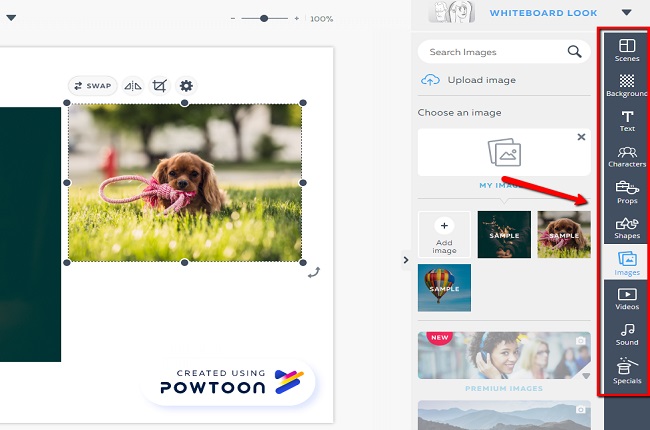Open the Shapes panel
The height and width of the screenshot is (430, 650).
627,227
